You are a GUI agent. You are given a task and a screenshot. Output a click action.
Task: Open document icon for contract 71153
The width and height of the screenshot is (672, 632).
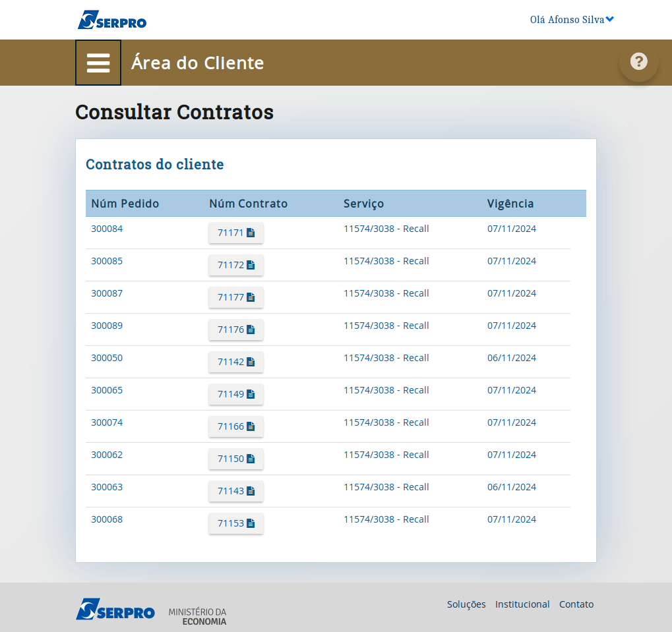pyautogui.click(x=251, y=523)
